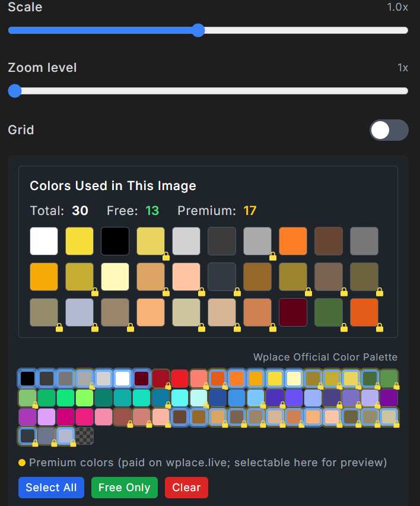
Task: Choose the bright red swatch in Wplace palette
Action: tap(180, 378)
